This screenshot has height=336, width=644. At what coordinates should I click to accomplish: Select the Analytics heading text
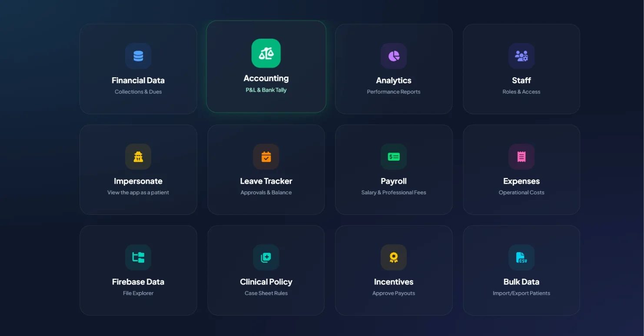(x=394, y=80)
